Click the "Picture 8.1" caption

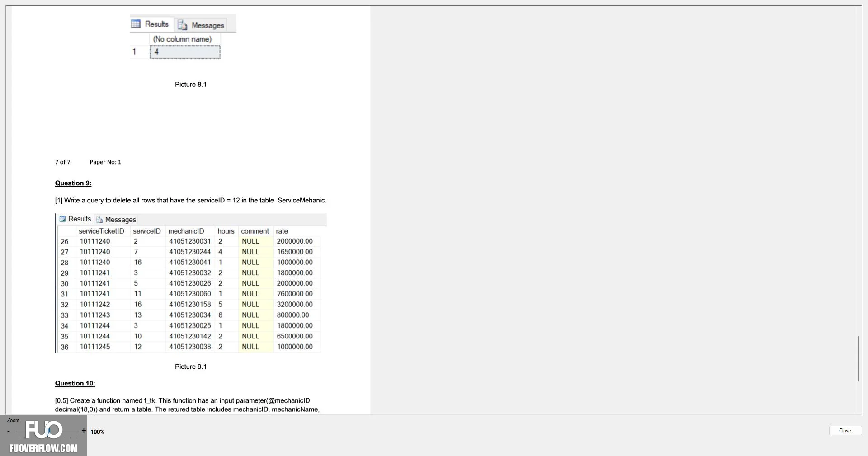click(191, 85)
